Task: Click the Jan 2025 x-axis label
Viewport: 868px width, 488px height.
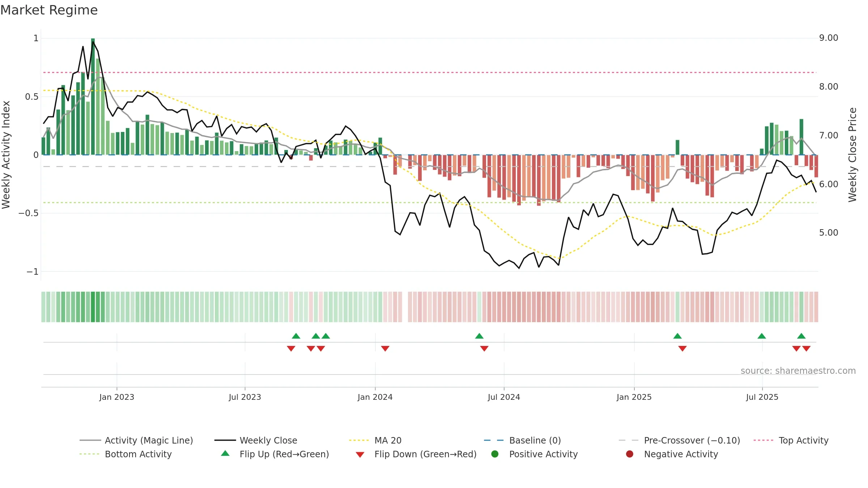Action: click(634, 397)
